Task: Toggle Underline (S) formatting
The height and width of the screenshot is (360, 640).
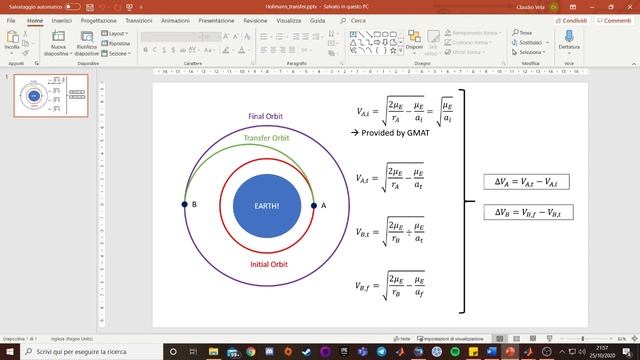Action: point(164,50)
